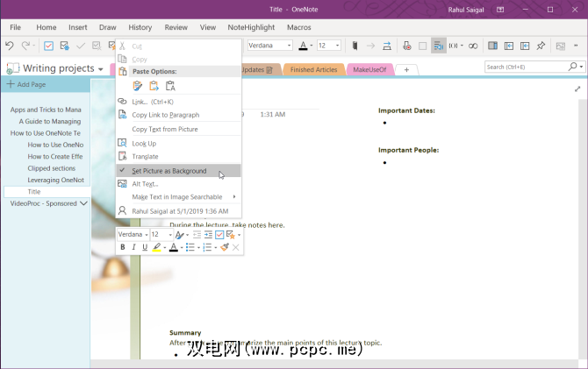588x369 pixels.
Task: Click the dark marker icon in top toolbar
Action: tap(355, 46)
